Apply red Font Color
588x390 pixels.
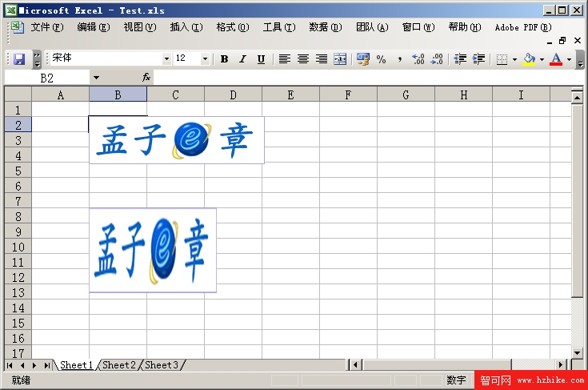(556, 59)
